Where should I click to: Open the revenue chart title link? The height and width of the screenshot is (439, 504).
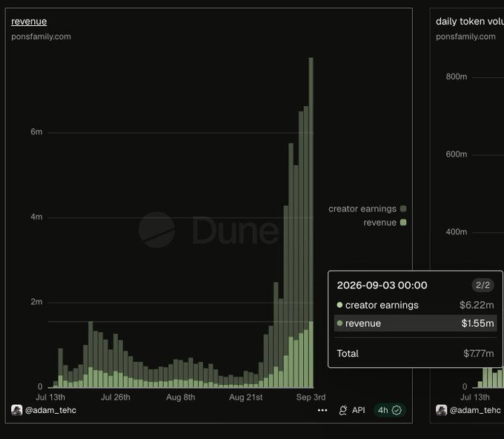click(29, 22)
